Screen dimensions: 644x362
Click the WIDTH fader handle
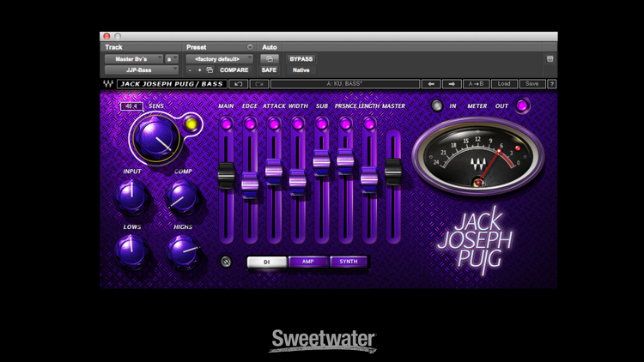[297, 181]
